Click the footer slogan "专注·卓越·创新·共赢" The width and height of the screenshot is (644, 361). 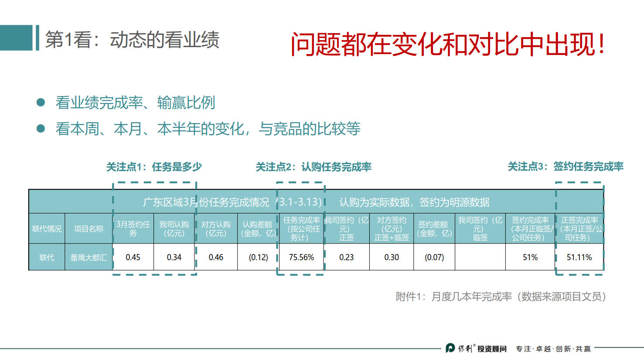[552, 348]
